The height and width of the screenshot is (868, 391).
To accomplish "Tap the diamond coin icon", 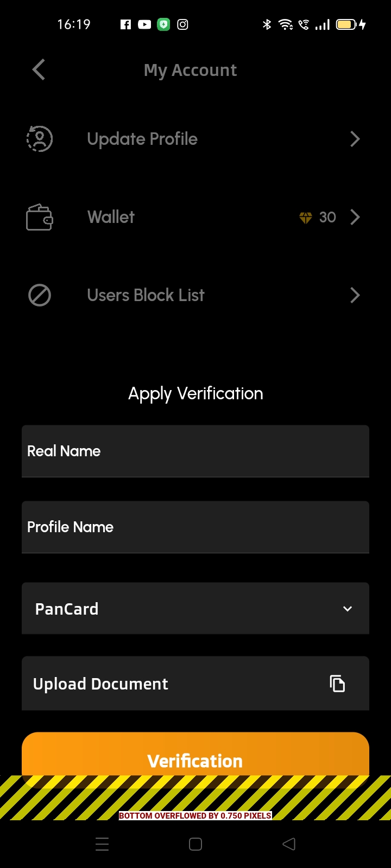I will pyautogui.click(x=306, y=218).
